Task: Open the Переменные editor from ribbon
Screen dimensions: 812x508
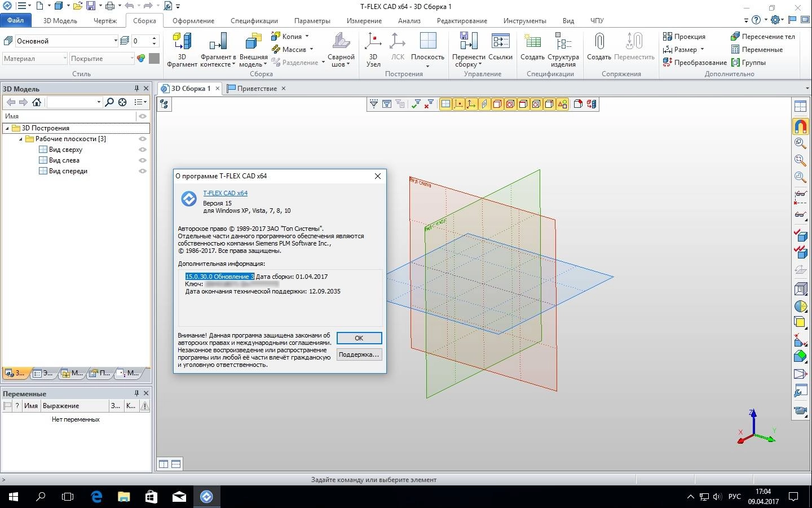Action: coord(757,49)
